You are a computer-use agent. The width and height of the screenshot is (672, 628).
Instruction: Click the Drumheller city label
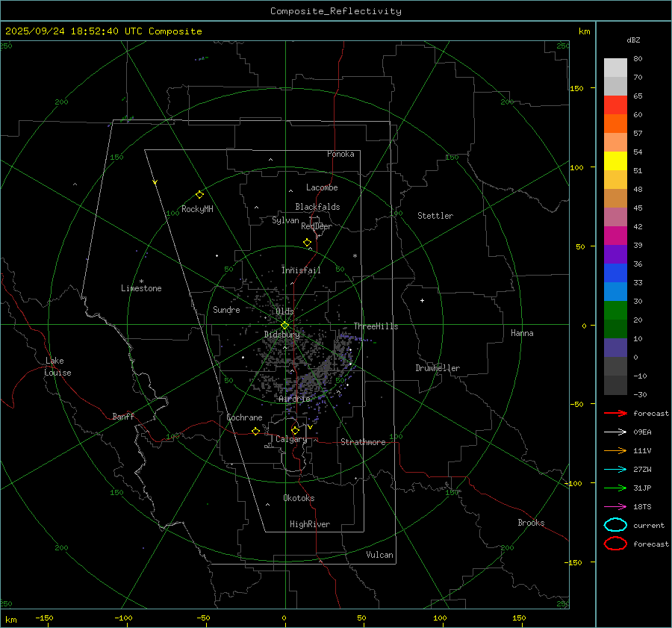(438, 368)
